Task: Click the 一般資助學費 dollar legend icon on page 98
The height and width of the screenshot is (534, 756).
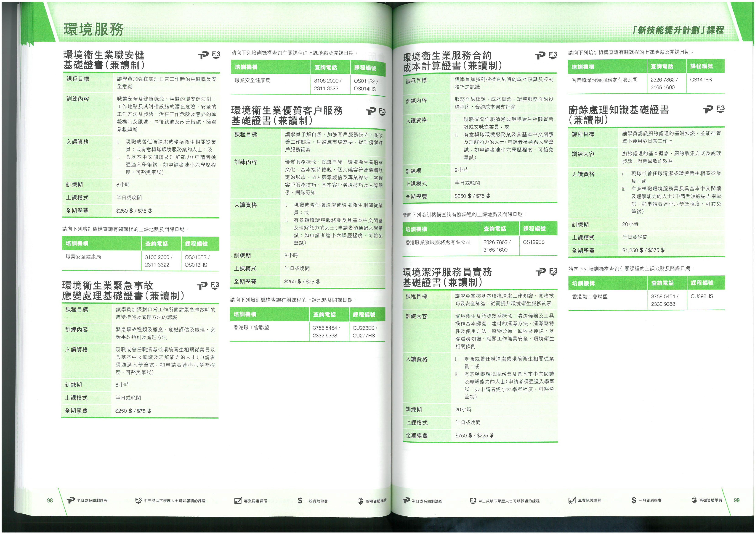Action: point(300,501)
